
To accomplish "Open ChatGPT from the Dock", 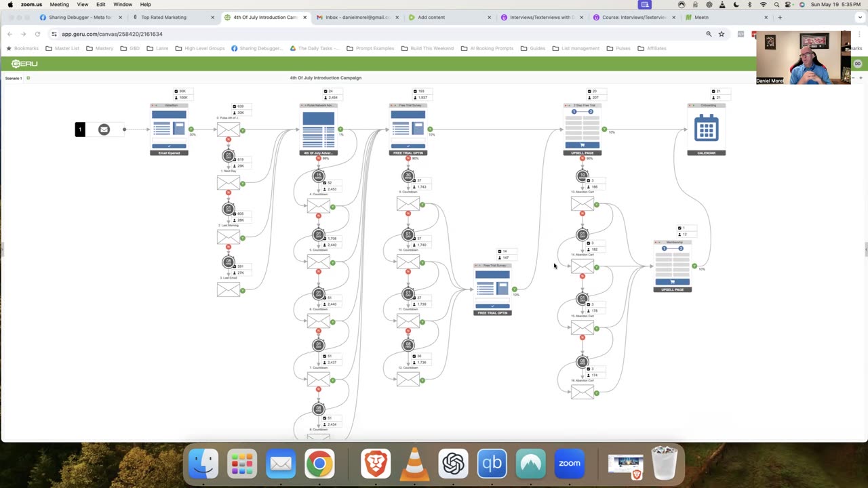I will pos(453,464).
